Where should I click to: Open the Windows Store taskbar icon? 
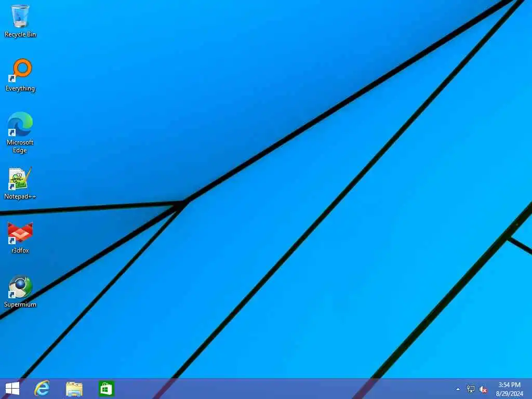point(106,389)
